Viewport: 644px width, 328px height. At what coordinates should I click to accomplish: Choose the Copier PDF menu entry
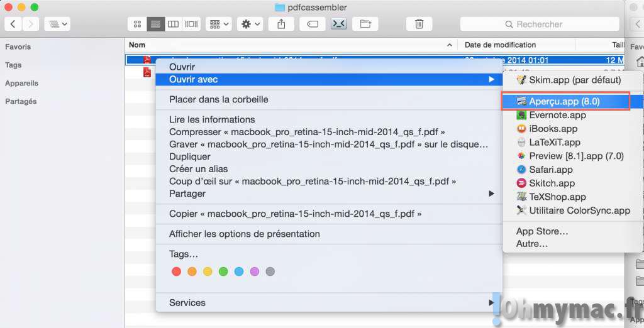(x=329, y=214)
